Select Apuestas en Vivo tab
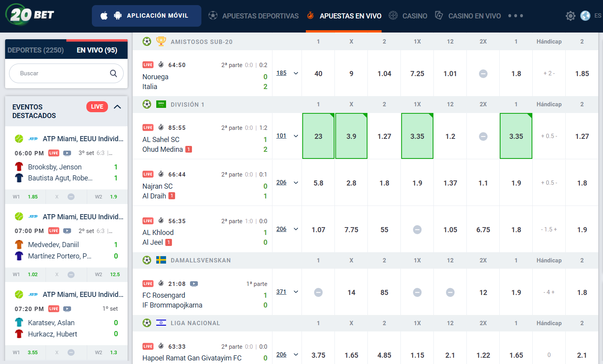The height and width of the screenshot is (364, 603). pyautogui.click(x=344, y=16)
